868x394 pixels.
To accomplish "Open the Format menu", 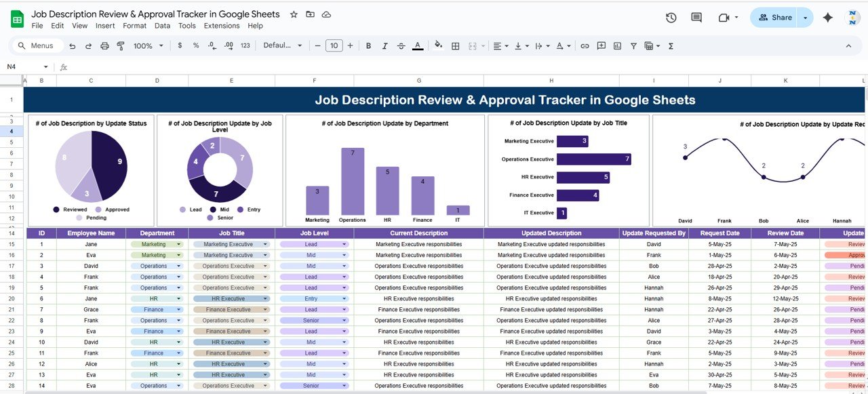I will 134,26.
